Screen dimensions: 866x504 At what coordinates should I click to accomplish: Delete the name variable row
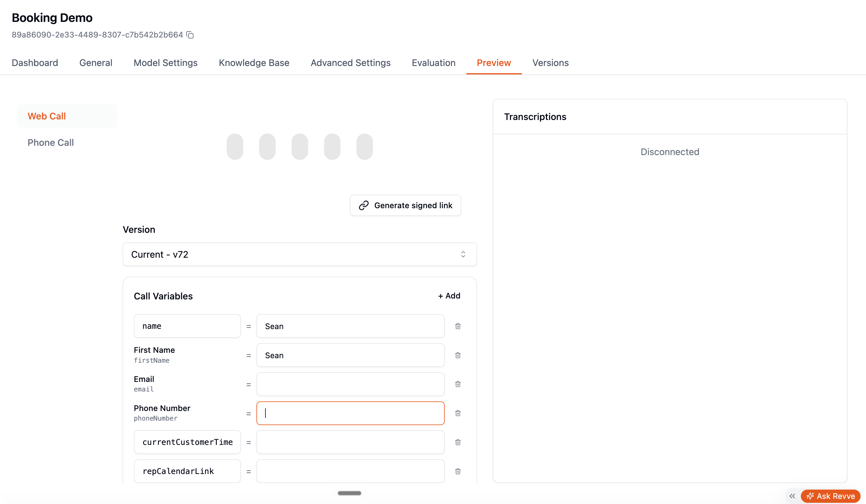pyautogui.click(x=458, y=326)
